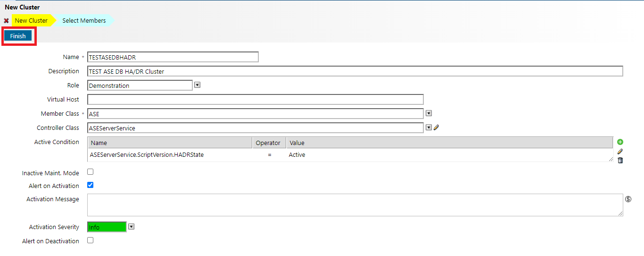This screenshot has width=644, height=256.
Task: Click the dollar variable icon by Activation Message
Action: (x=628, y=199)
